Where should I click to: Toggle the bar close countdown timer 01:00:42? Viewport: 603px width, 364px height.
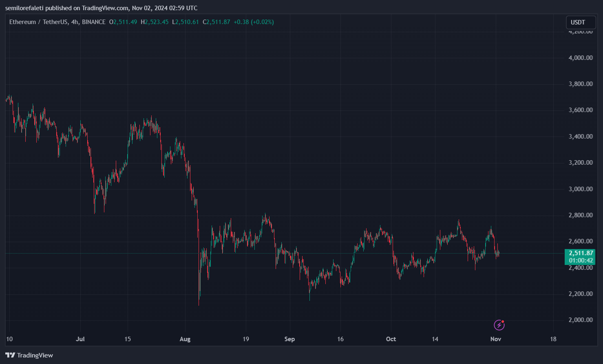pyautogui.click(x=580, y=260)
